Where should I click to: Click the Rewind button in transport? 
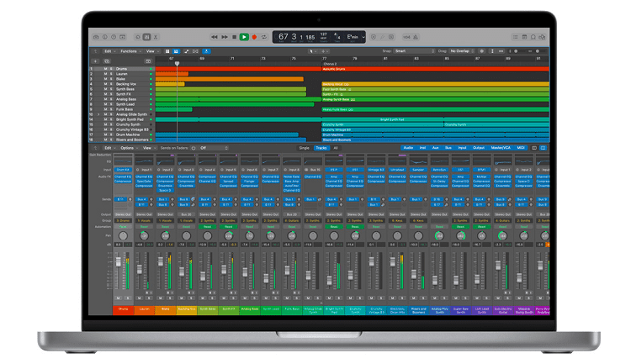click(215, 37)
